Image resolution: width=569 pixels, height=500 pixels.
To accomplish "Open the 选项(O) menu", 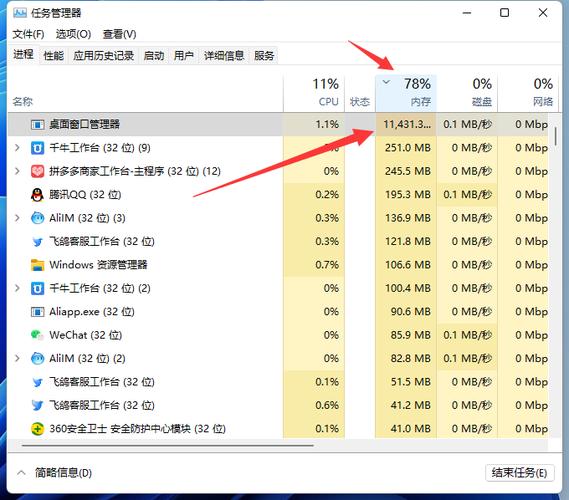I will pos(73,34).
